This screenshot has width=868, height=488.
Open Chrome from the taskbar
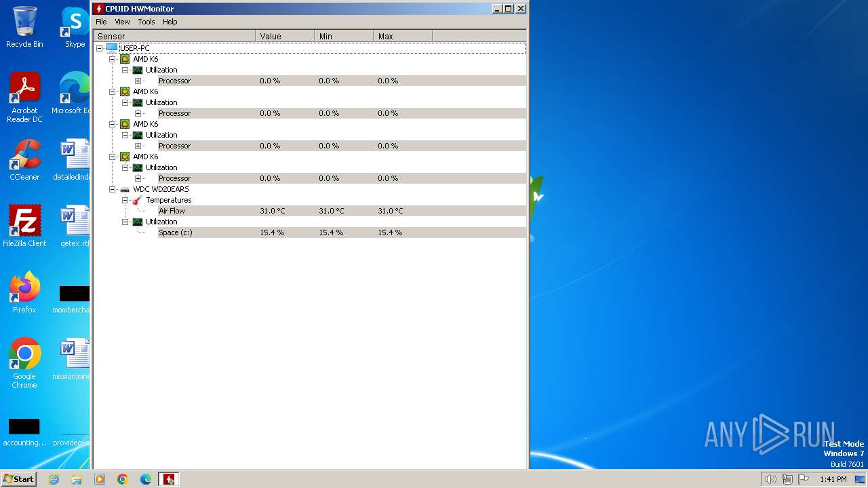click(123, 479)
